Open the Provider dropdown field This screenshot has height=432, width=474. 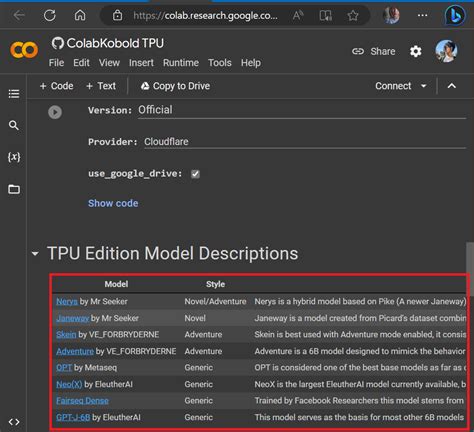point(305,142)
